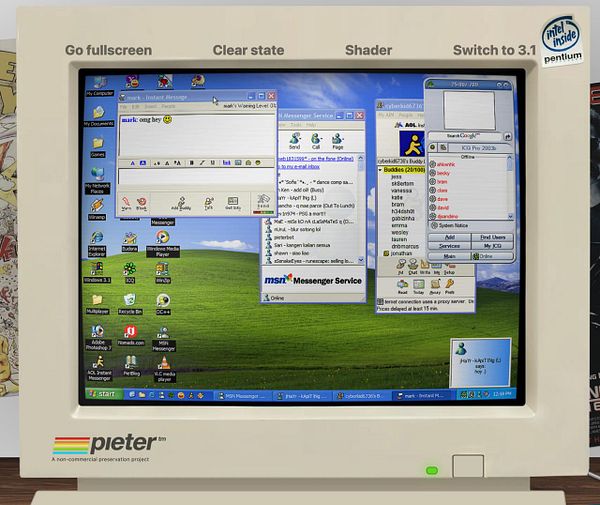Open the Eudora desktop shortcut

(x=130, y=242)
